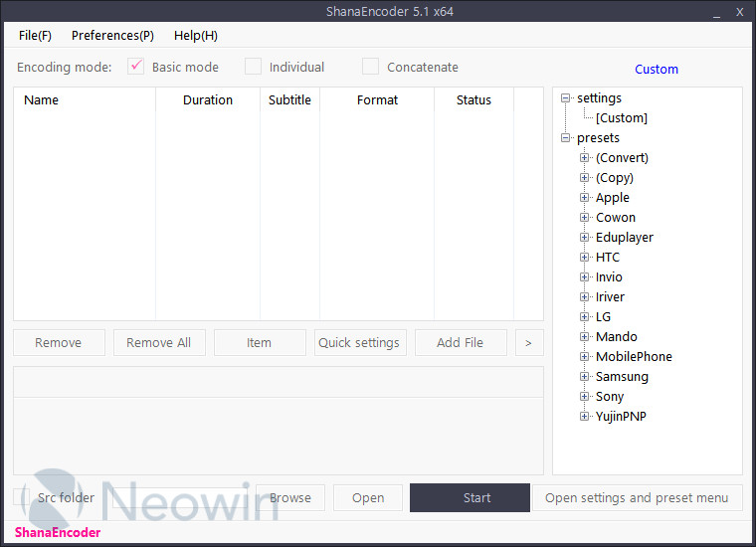Image resolution: width=756 pixels, height=547 pixels.
Task: Click the Remove All button
Action: click(159, 343)
